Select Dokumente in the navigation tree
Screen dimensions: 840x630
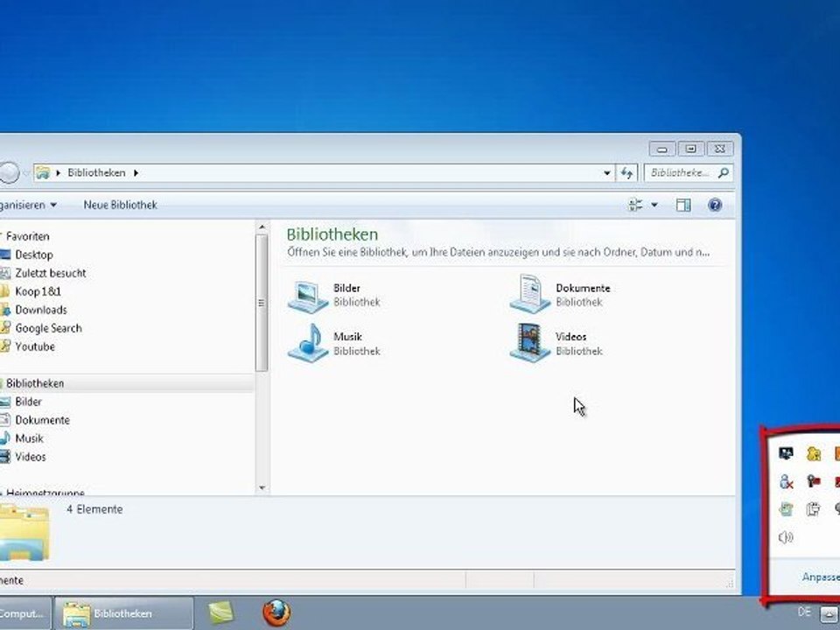(42, 420)
